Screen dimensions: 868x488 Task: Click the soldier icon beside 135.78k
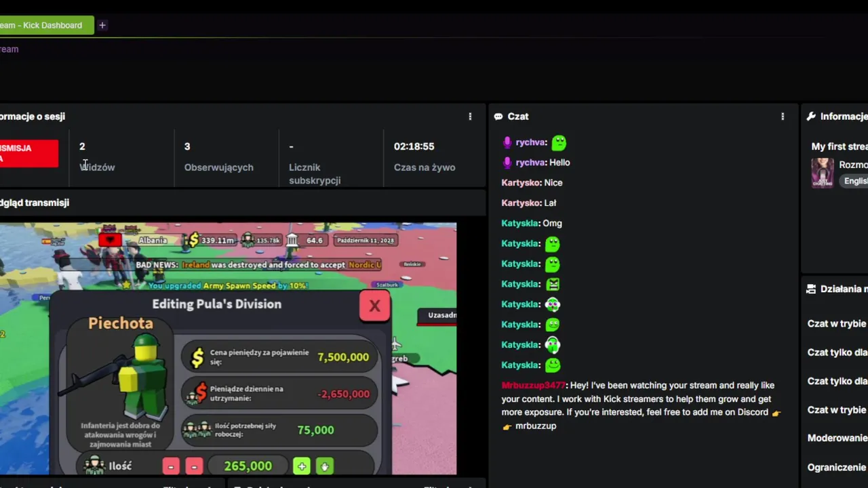pos(248,239)
